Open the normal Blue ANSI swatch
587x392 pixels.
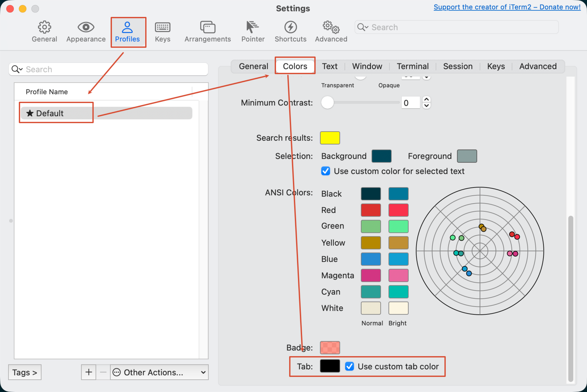tap(371, 259)
